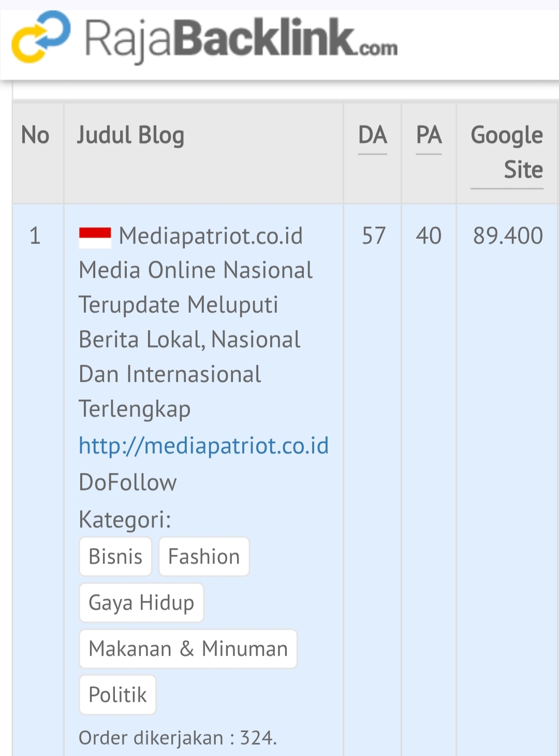Choose the Gaya Hidup category tag
The height and width of the screenshot is (756, 559).
pyautogui.click(x=141, y=603)
